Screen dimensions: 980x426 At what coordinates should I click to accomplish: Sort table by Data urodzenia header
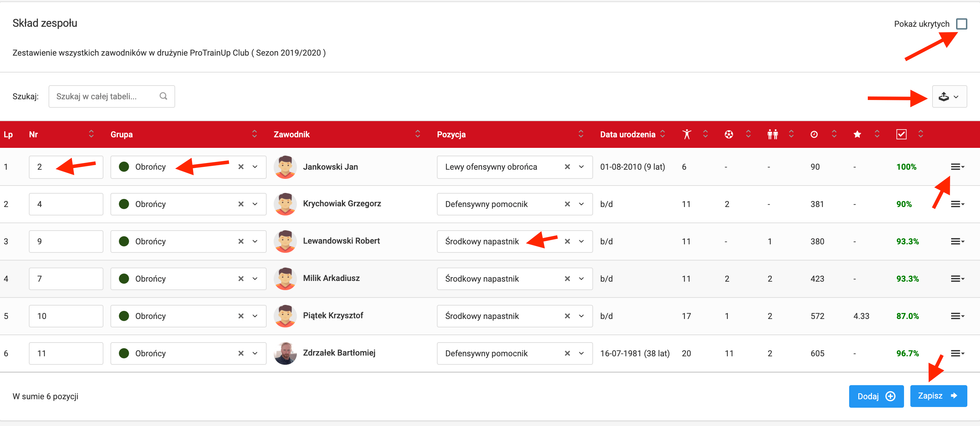pos(627,134)
